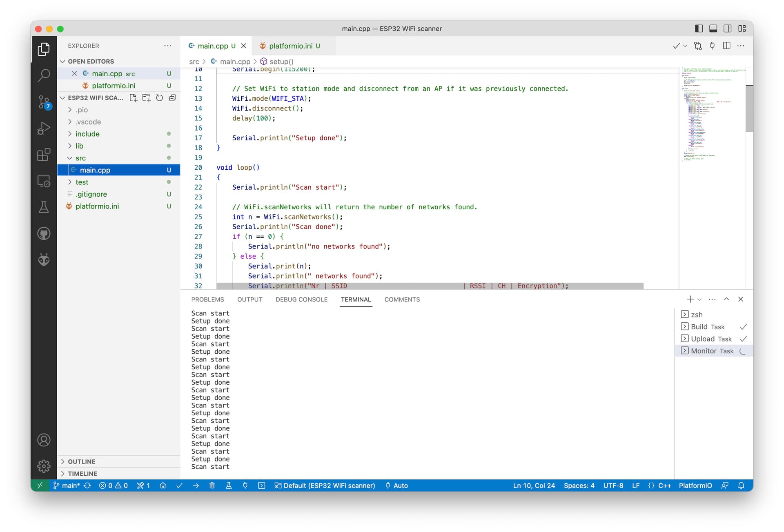The width and height of the screenshot is (784, 532).
Task: Open the Extensions view
Action: [x=44, y=155]
